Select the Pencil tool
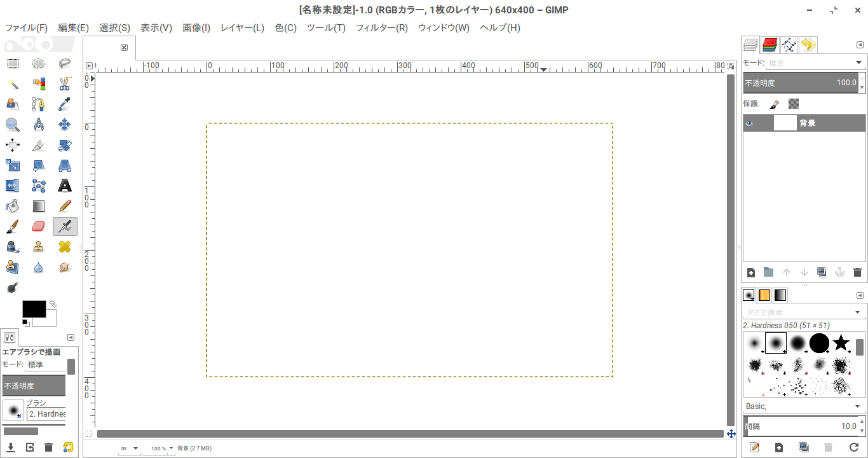Screen dimensions: 868x458 64,206
